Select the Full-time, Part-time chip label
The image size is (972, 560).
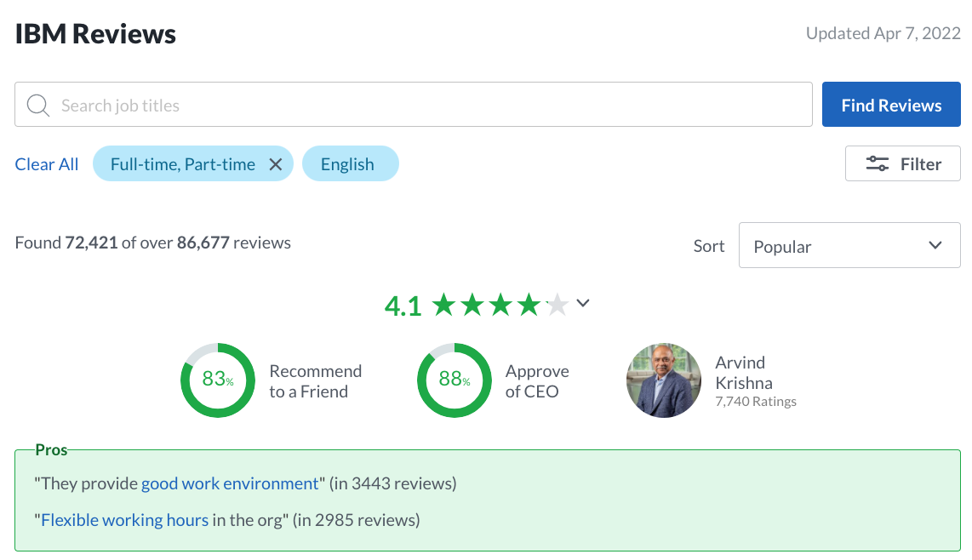(183, 164)
